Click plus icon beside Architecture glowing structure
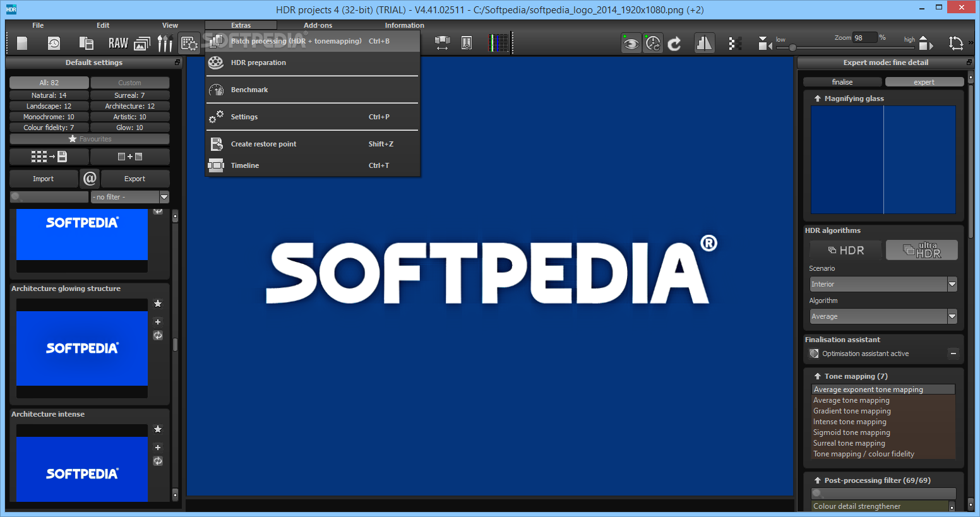Screen dimensions: 980x517 pyautogui.click(x=158, y=322)
